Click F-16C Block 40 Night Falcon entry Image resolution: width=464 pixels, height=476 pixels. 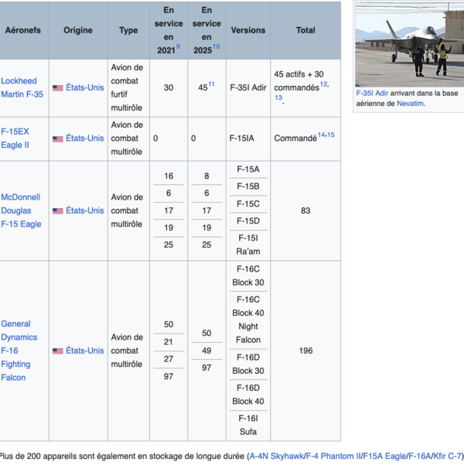pos(248,320)
